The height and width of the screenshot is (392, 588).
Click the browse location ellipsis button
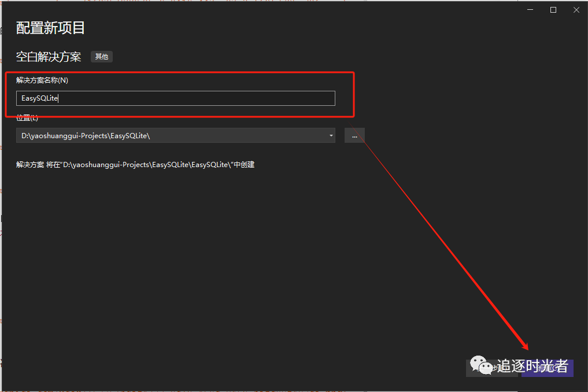pos(354,136)
